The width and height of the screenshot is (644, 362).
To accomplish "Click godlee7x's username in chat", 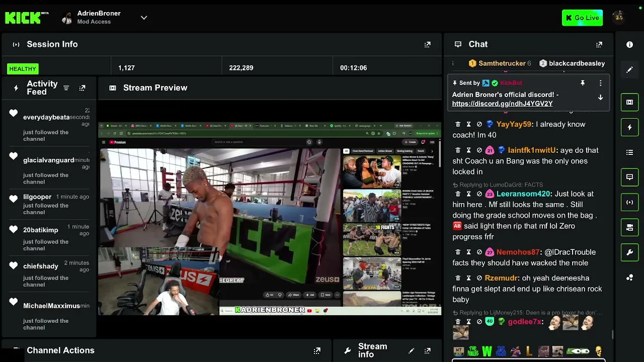I will [x=524, y=322].
